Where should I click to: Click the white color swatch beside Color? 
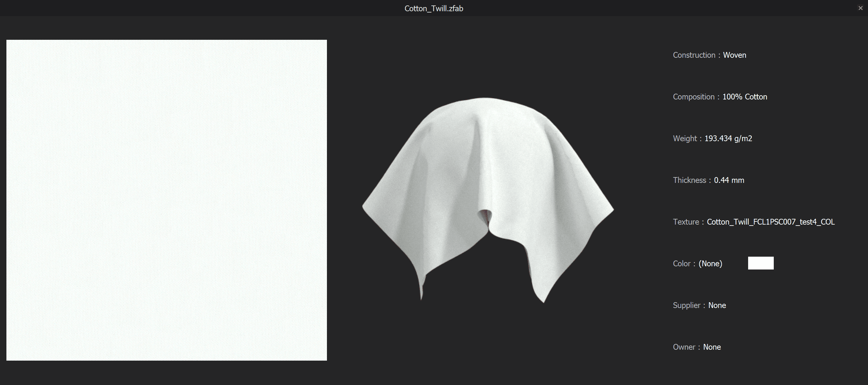coord(761,263)
